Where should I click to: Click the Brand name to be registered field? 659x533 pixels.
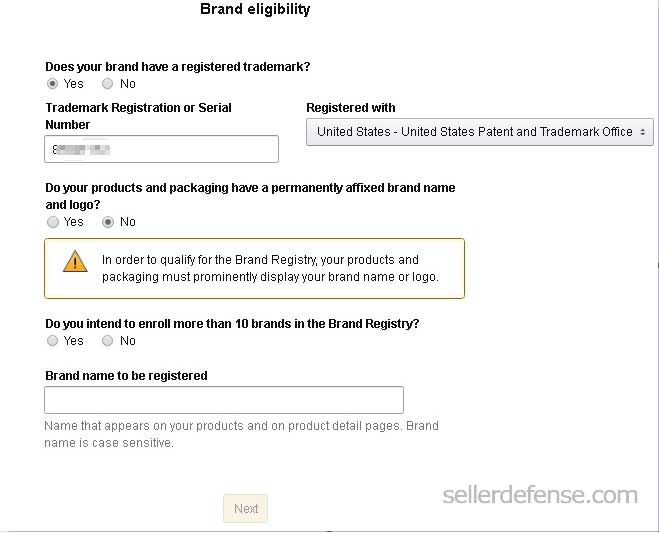point(224,400)
